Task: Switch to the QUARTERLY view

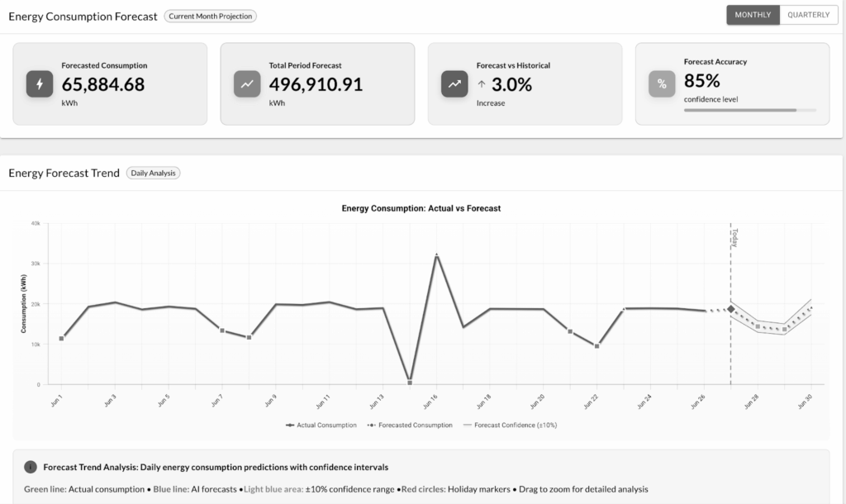Action: [808, 15]
